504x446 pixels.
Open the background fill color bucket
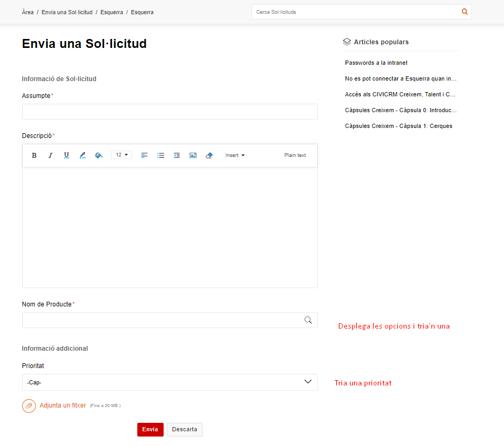point(98,155)
